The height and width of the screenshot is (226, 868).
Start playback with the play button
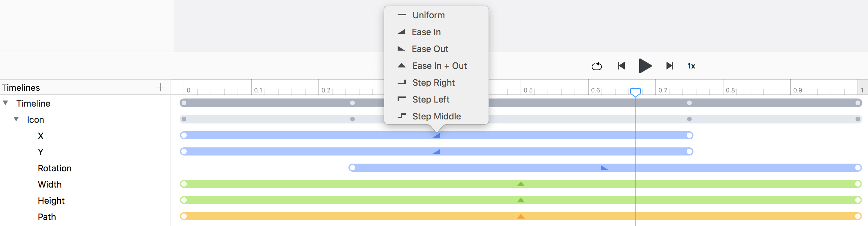pos(645,66)
